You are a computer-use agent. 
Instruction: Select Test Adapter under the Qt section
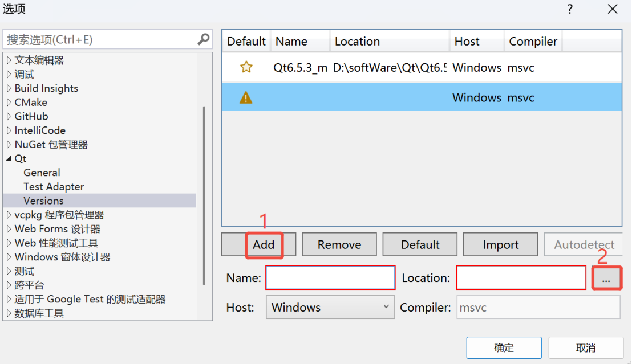pos(53,186)
